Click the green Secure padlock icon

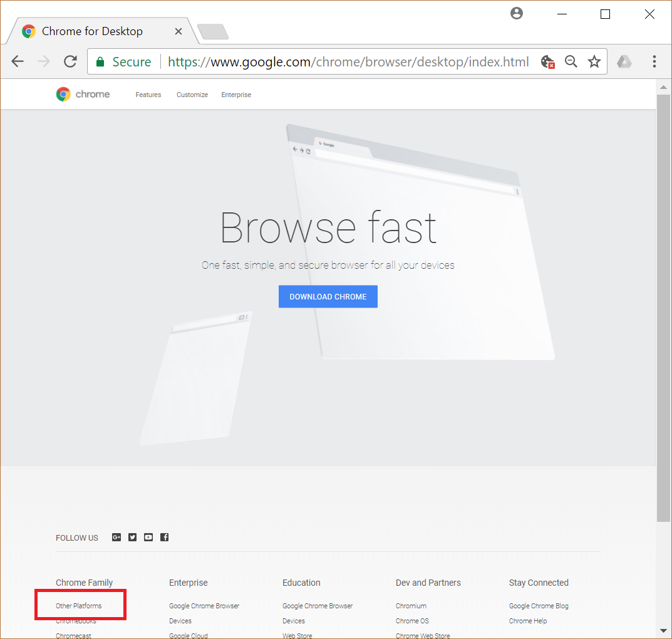pyautogui.click(x=100, y=62)
